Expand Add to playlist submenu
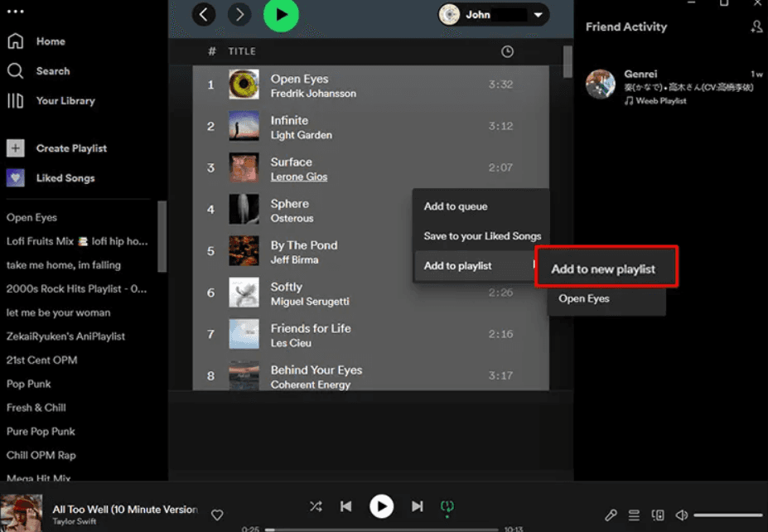Viewport: 768px width, 532px height. tap(475, 266)
